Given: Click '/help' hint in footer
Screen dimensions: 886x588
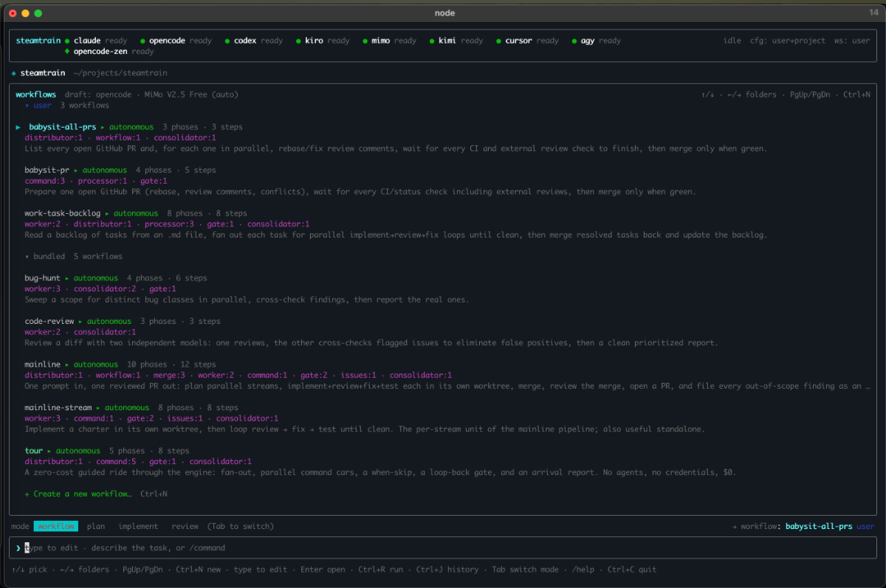Looking at the screenshot, I should (583, 570).
